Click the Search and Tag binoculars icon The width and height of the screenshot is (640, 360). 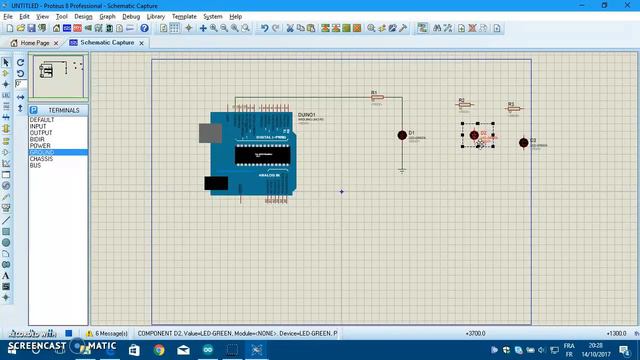[x=437, y=28]
